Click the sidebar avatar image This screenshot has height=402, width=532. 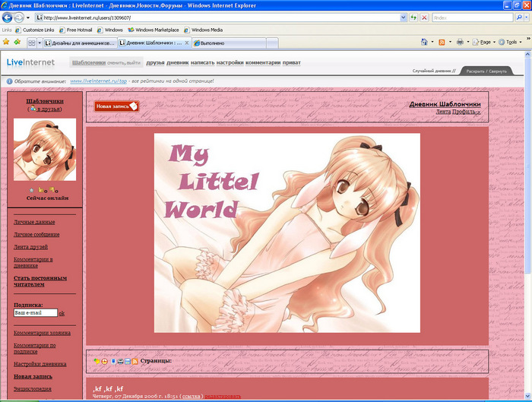tap(45, 149)
